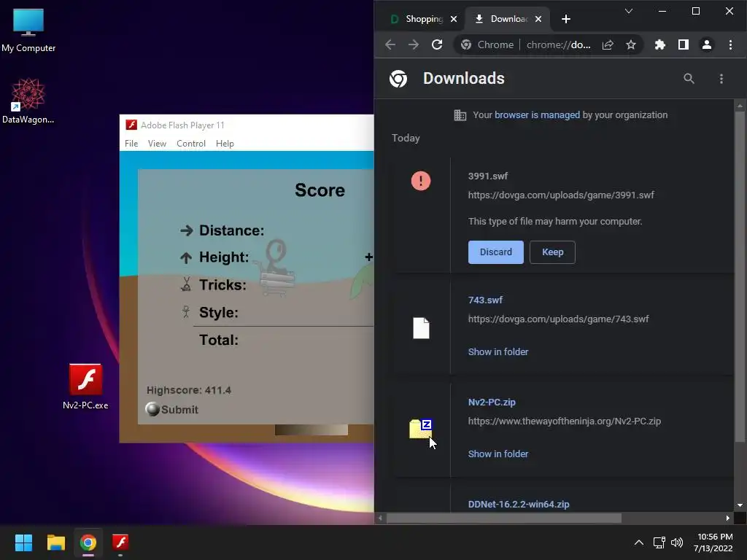Search downloads with magnifier icon
This screenshot has width=747, height=560.
click(689, 79)
